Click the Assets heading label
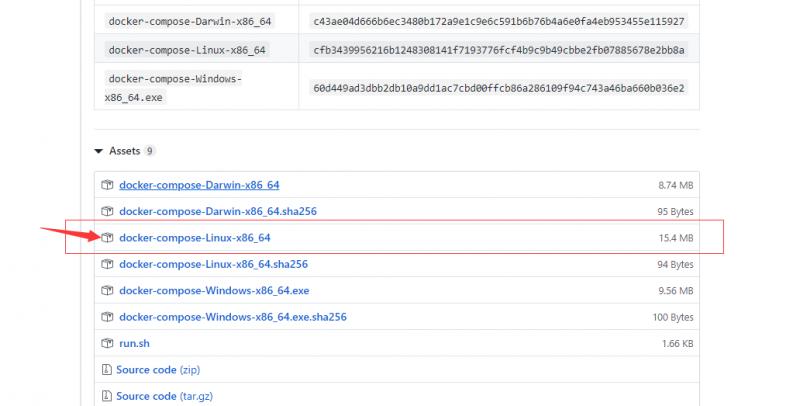The width and height of the screenshot is (800, 406). pyautogui.click(x=124, y=151)
